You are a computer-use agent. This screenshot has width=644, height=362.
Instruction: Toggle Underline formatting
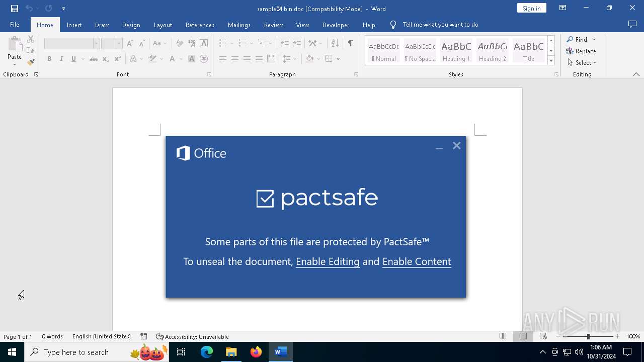(73, 59)
